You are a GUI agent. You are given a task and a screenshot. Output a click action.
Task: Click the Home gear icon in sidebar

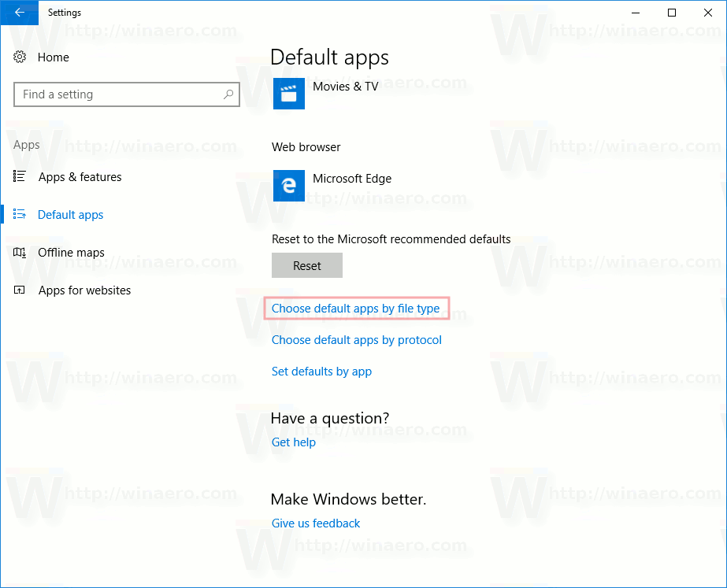pyautogui.click(x=20, y=57)
